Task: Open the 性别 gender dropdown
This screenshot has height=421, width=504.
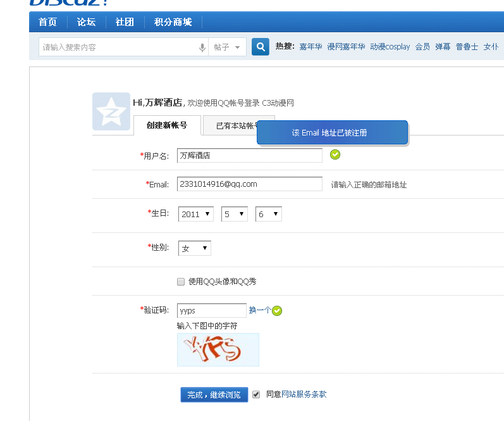Action: (x=195, y=248)
